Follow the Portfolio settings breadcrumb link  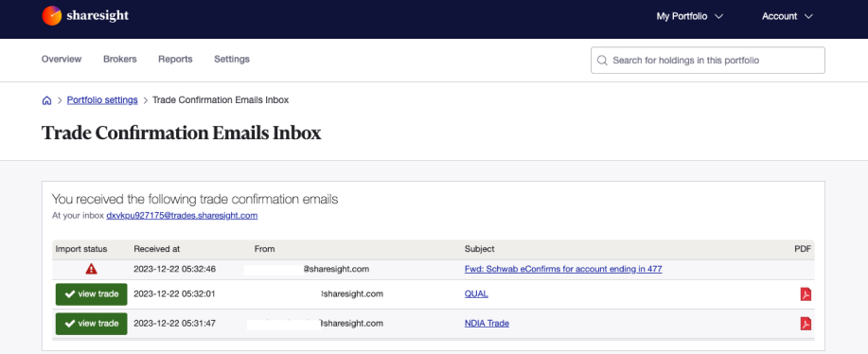(x=102, y=100)
